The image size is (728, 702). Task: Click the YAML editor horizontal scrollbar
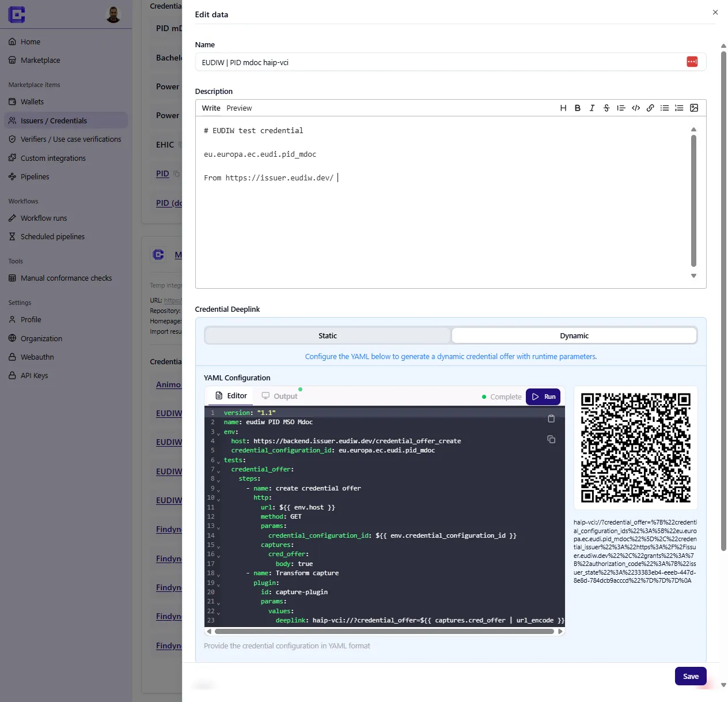click(384, 631)
